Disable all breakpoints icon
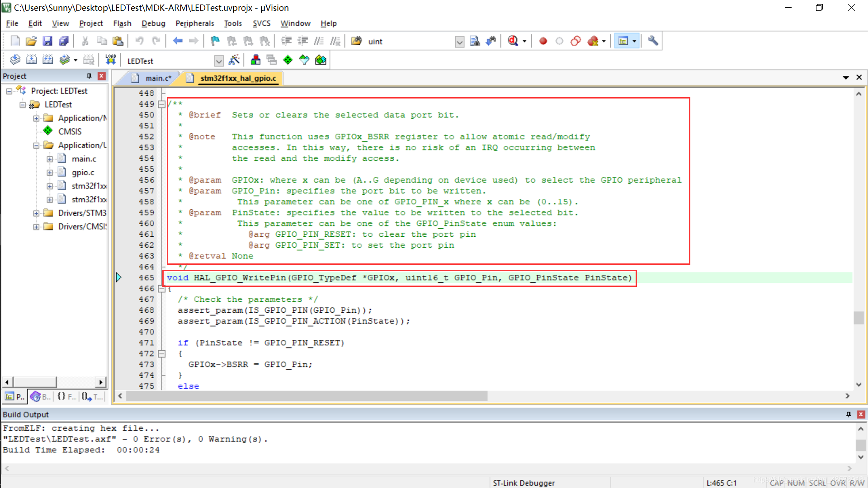The image size is (868, 488). tap(576, 41)
